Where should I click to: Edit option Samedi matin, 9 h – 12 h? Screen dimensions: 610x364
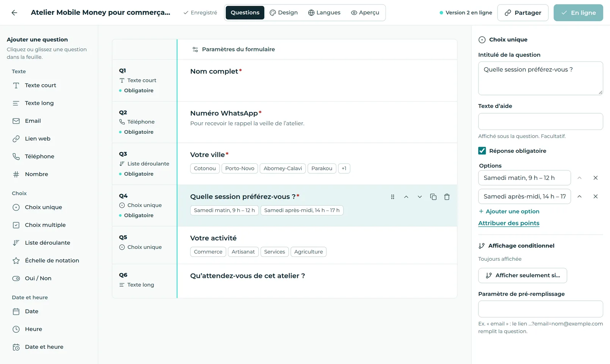(x=524, y=178)
